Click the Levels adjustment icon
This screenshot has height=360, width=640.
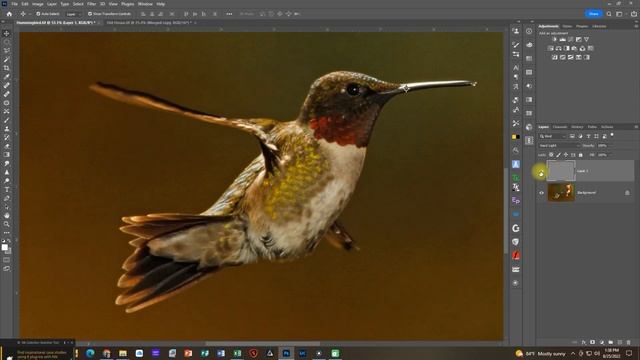click(562, 39)
